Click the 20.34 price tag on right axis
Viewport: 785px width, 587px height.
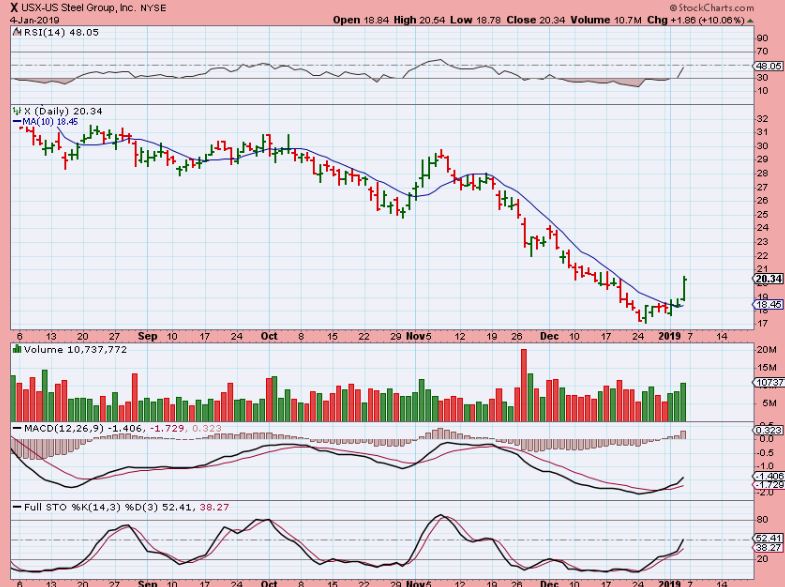coord(769,279)
